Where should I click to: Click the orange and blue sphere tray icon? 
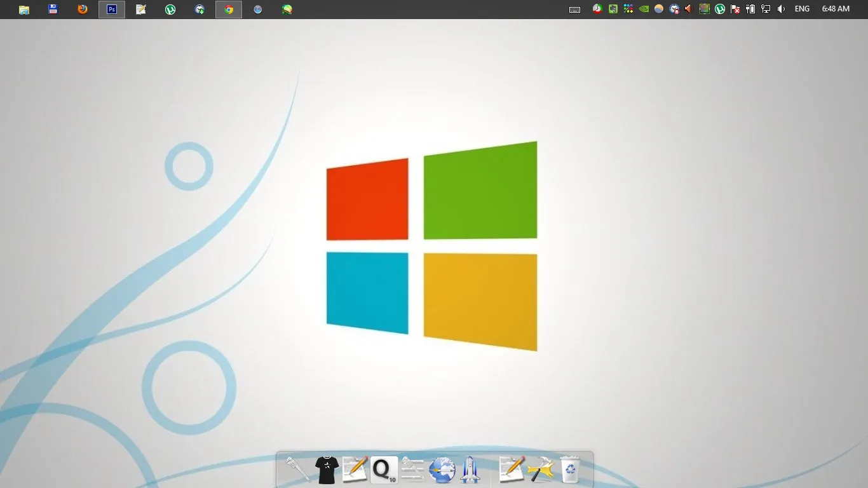pos(659,9)
